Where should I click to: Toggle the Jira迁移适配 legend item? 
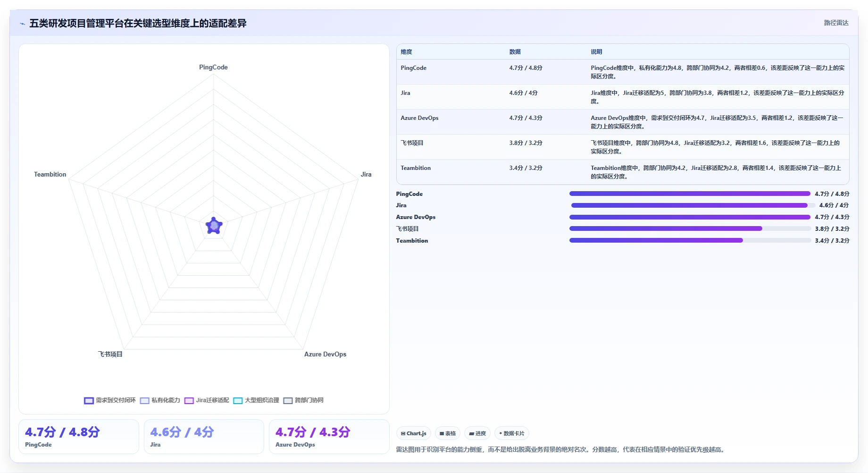point(207,400)
